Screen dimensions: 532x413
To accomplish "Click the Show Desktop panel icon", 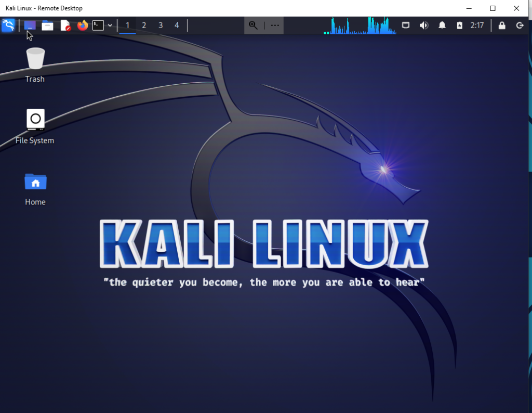I will 30,25.
